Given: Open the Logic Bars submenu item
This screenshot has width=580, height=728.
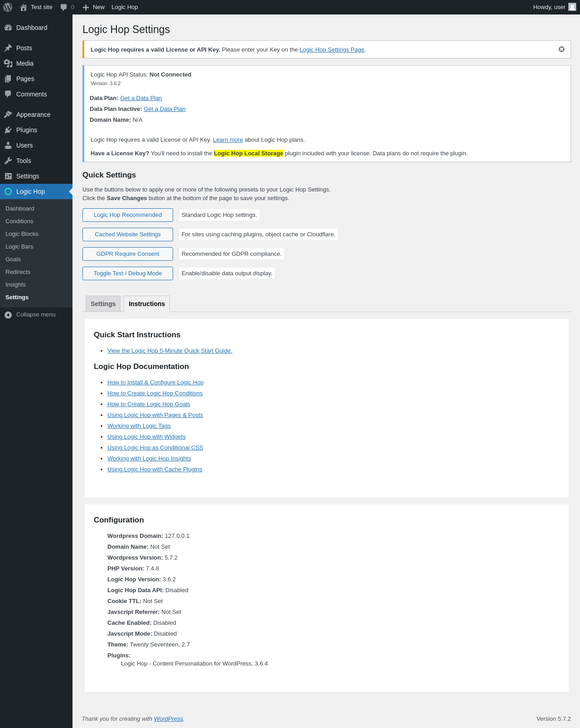Looking at the screenshot, I should 19,247.
